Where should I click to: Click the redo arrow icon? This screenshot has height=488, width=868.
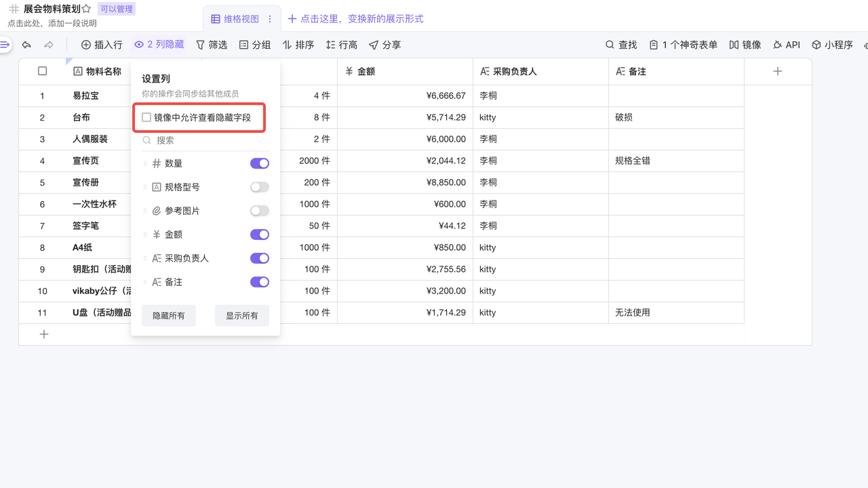pyautogui.click(x=49, y=45)
